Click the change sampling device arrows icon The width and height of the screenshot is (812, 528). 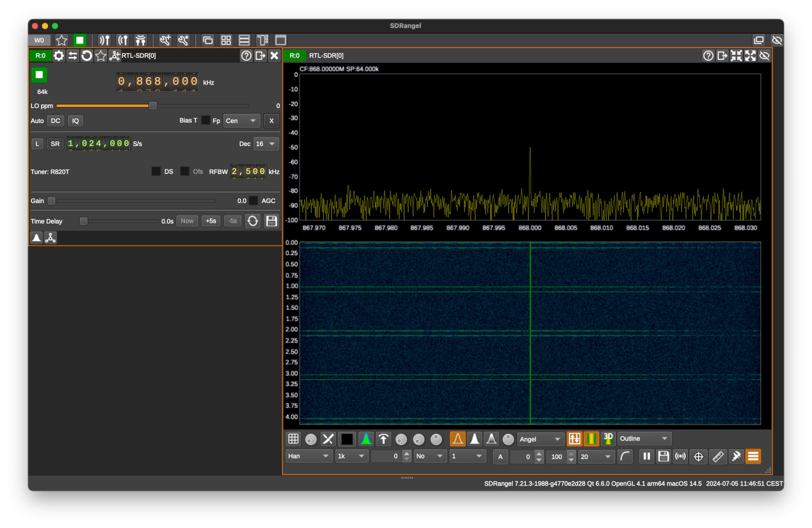pos(72,55)
